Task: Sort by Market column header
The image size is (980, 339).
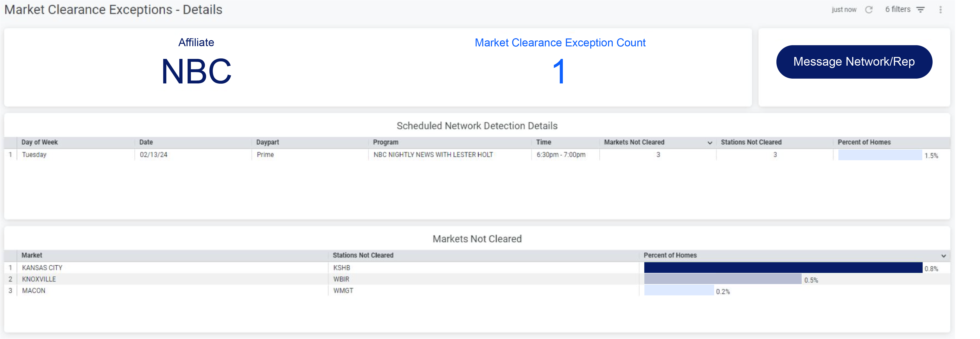Action: click(x=32, y=255)
